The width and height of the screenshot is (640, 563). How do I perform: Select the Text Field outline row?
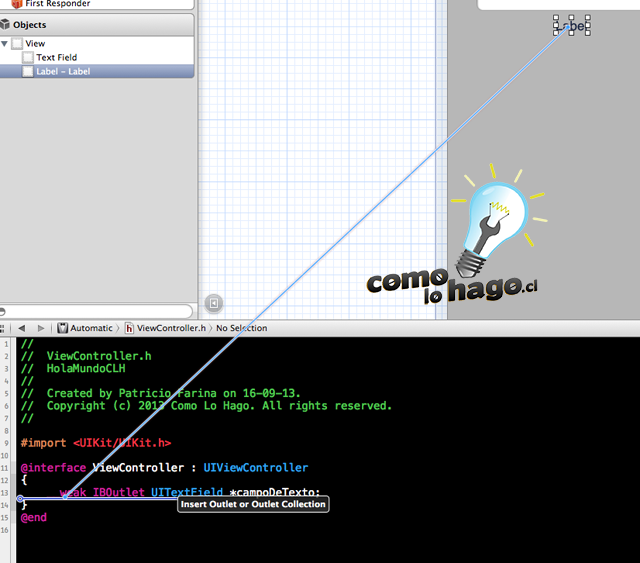97,58
